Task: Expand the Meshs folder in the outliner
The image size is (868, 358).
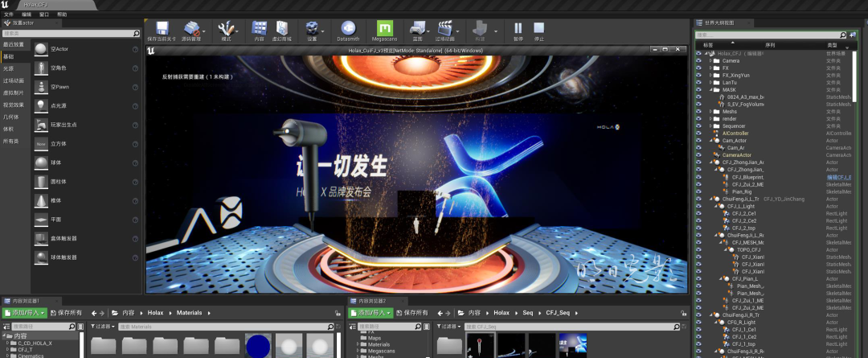Action: 711,112
